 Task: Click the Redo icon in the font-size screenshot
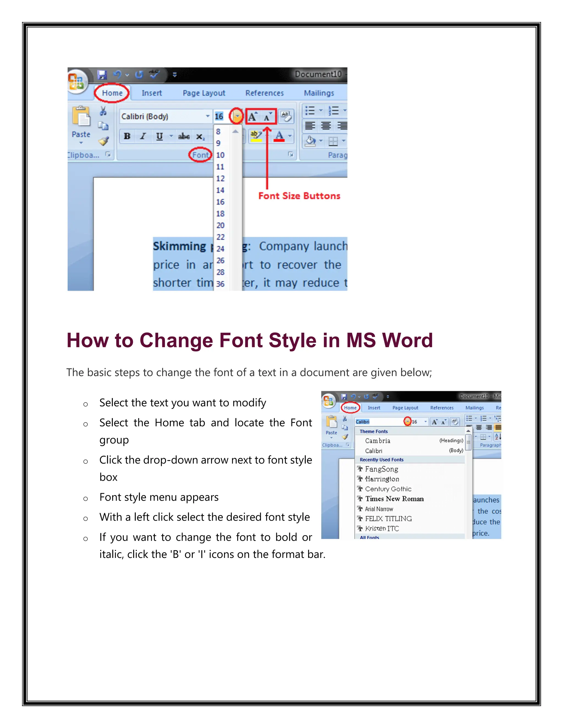coord(139,74)
